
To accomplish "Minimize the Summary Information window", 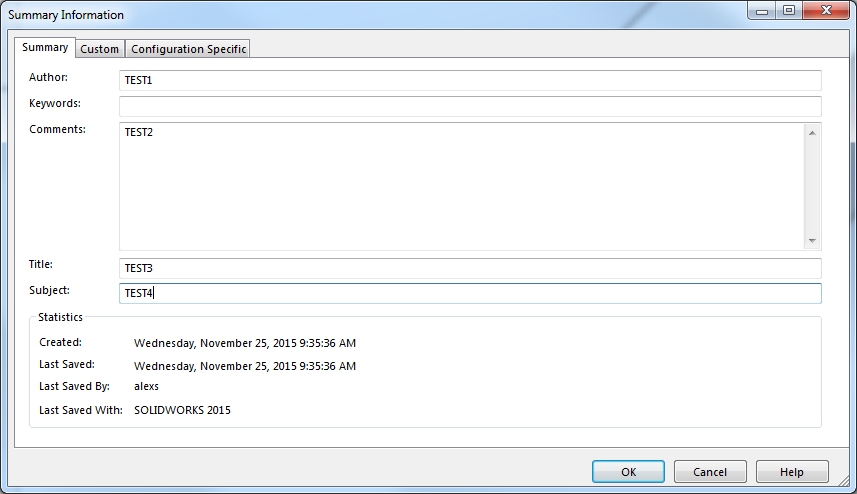I will pos(762,10).
